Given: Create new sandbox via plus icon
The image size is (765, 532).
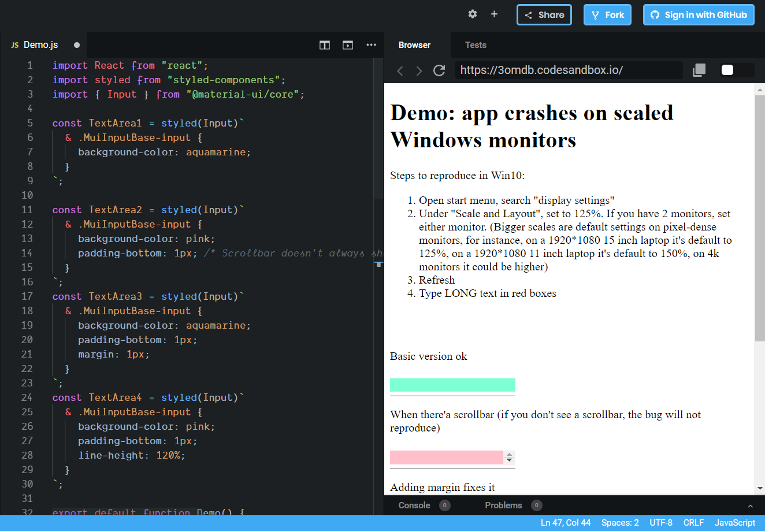Looking at the screenshot, I should [x=494, y=14].
